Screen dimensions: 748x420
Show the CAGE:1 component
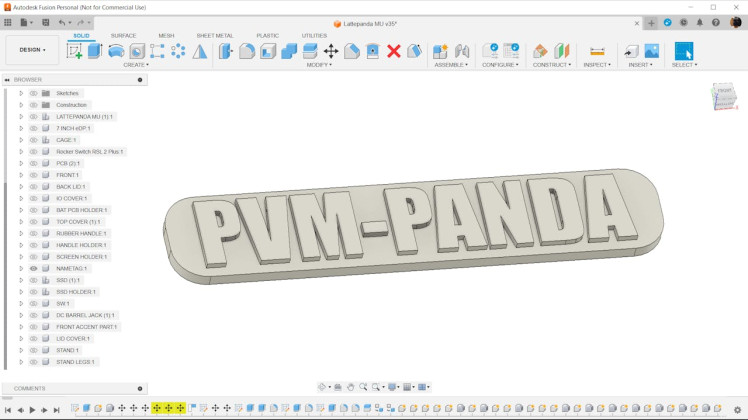33,140
